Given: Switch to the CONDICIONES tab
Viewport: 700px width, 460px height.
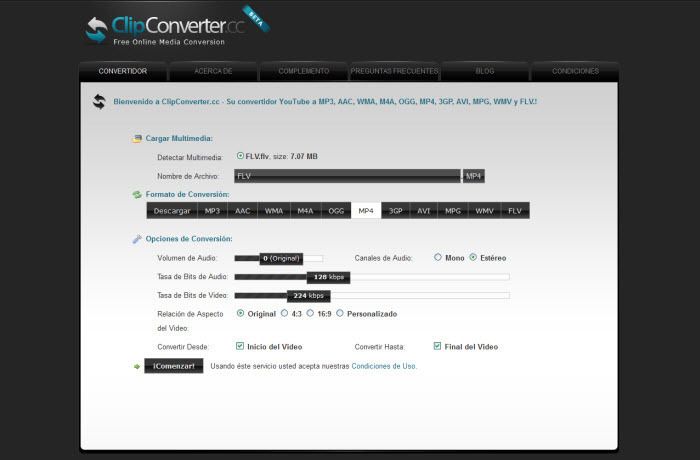Looking at the screenshot, I should pos(575,71).
